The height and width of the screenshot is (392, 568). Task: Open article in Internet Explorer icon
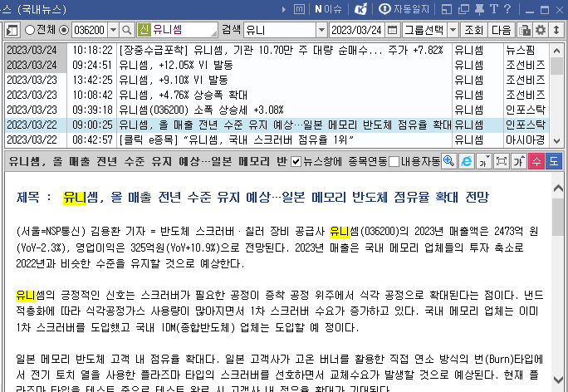tap(466, 161)
